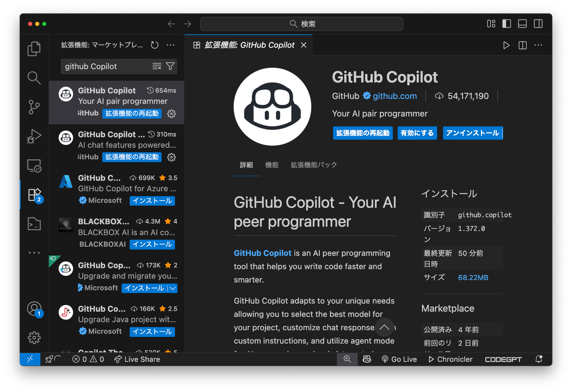
Task: Switch to the 拡張機能パック tab
Action: [314, 165]
